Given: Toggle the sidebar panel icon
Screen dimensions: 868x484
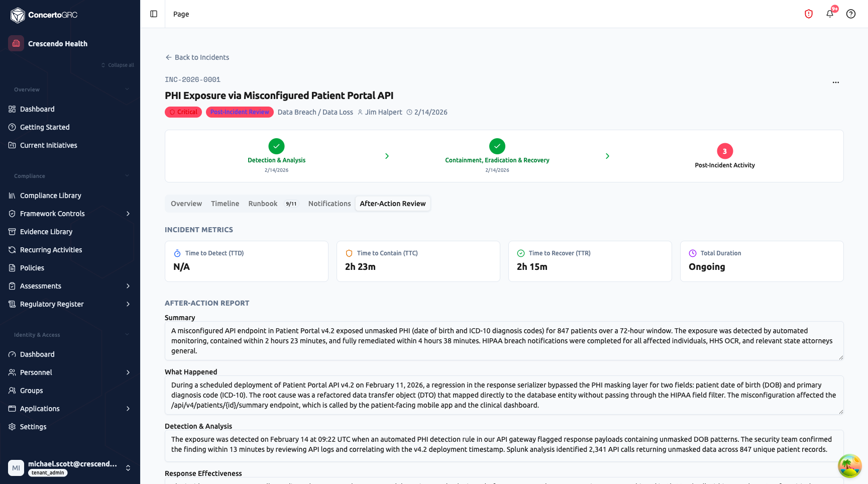Looking at the screenshot, I should tap(154, 14).
